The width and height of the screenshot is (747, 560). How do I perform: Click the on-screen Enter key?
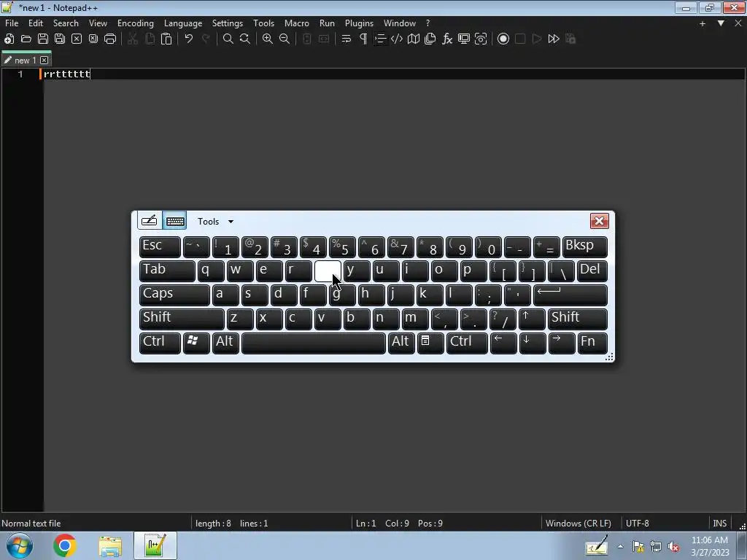coord(570,295)
